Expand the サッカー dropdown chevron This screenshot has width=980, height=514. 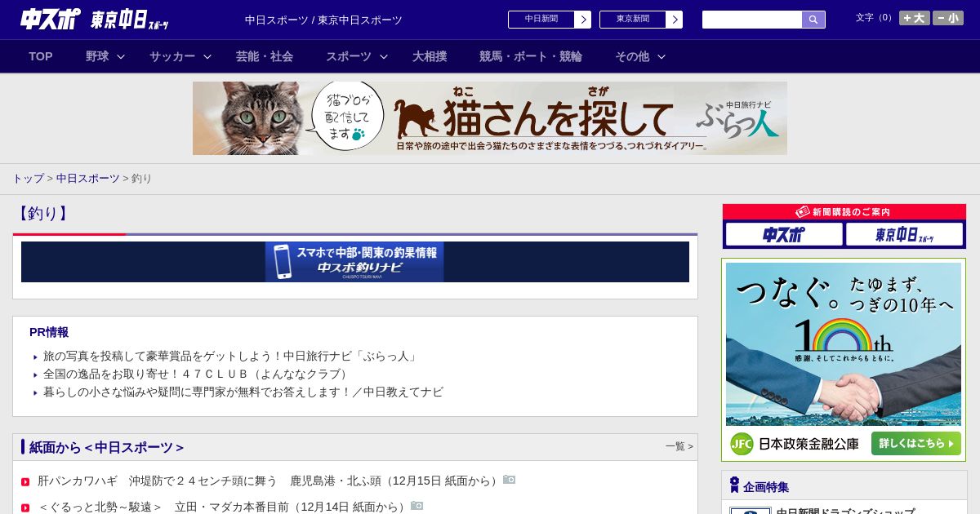pyautogui.click(x=207, y=56)
